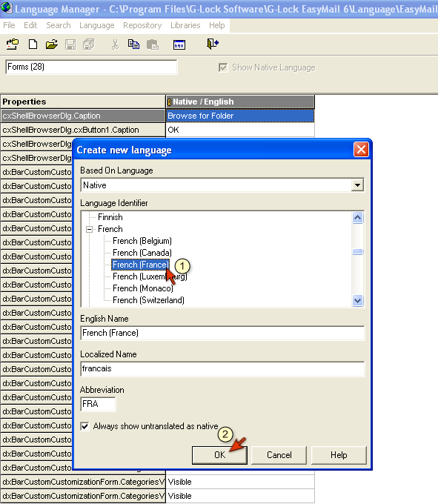Open the Libraries menu
This screenshot has width=438, height=504.
pyautogui.click(x=185, y=25)
